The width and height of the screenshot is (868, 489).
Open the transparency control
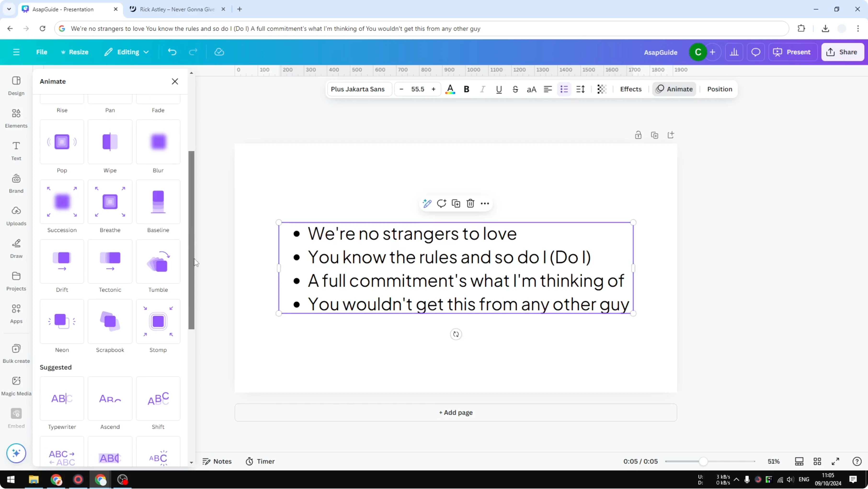tap(602, 89)
